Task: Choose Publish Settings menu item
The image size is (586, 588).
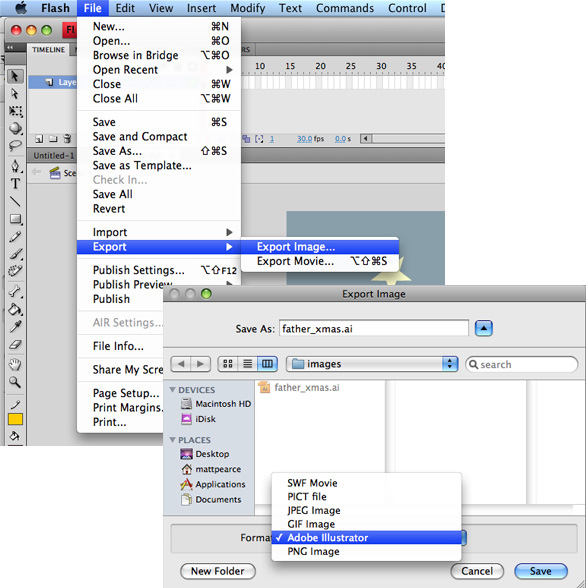Action: [x=159, y=270]
